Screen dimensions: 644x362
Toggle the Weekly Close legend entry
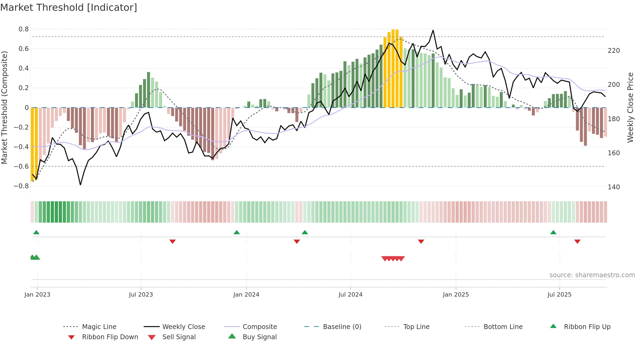174,327
